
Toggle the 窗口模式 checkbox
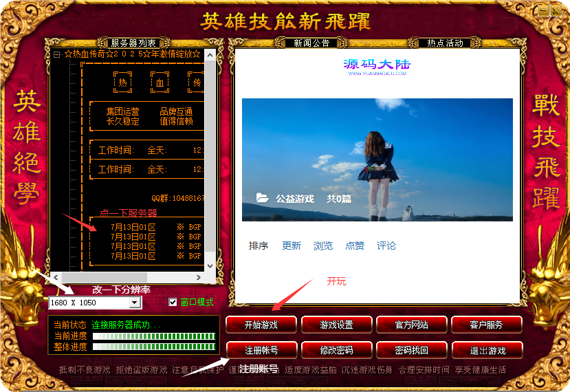[x=173, y=302]
